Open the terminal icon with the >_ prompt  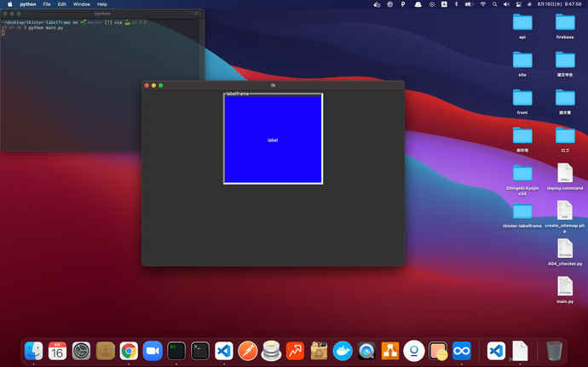point(200,352)
